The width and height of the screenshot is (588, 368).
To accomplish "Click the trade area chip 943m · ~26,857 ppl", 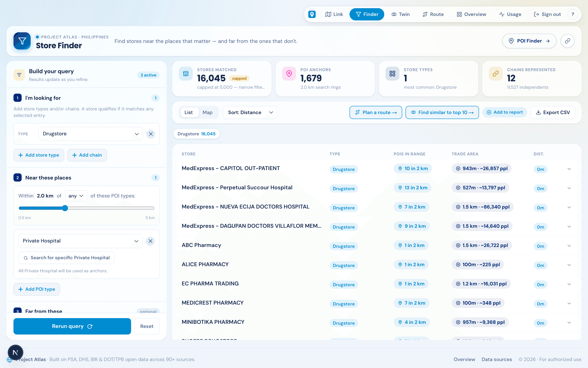I will tap(481, 168).
